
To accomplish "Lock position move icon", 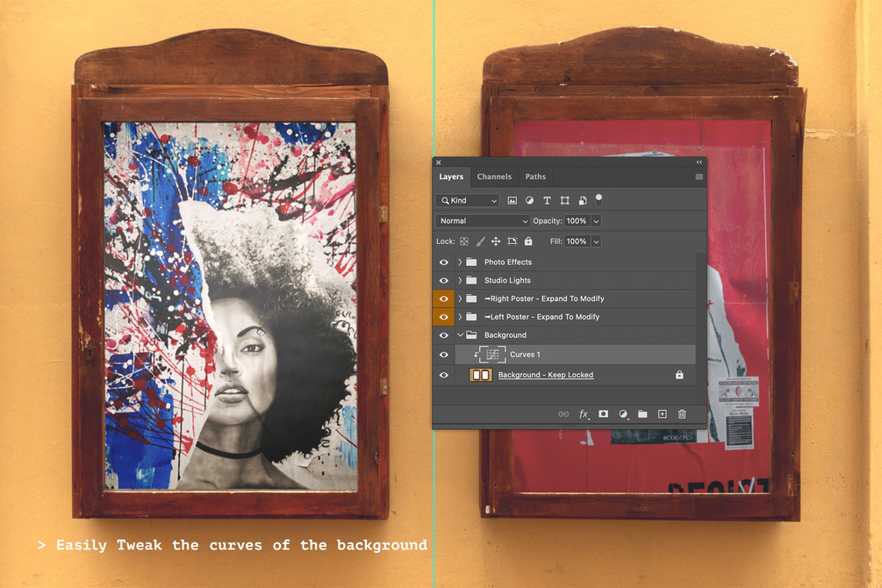I will 496,241.
